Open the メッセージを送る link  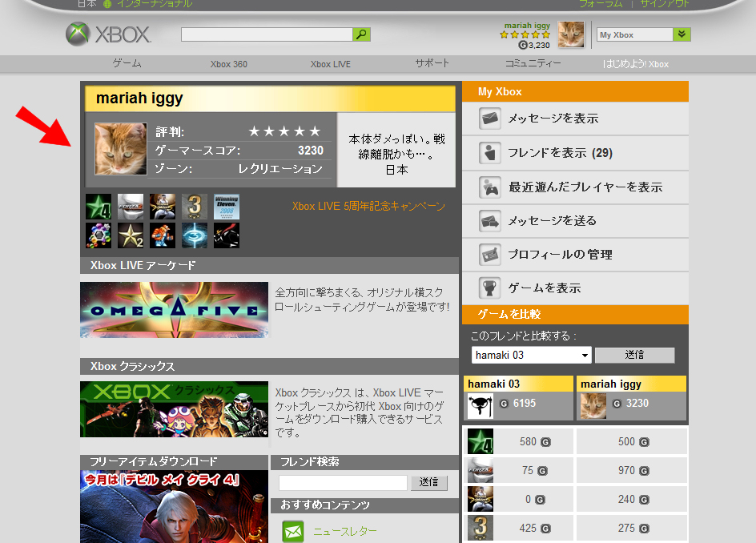[x=553, y=221]
